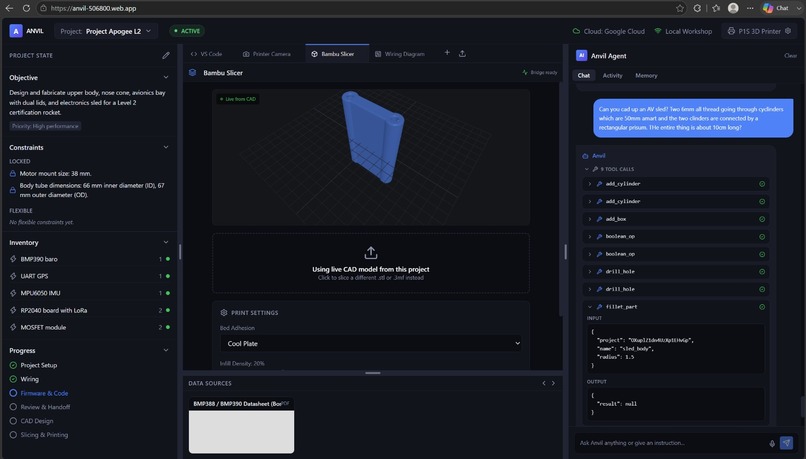Go to next data source arrow
Screen dimensions: 806x459
[554, 383]
